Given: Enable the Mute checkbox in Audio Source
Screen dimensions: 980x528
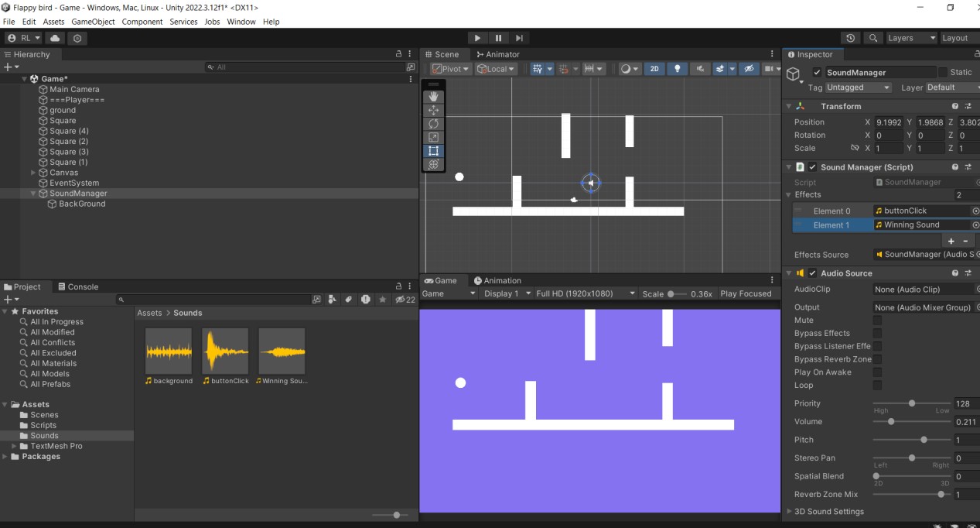Looking at the screenshot, I should point(877,321).
